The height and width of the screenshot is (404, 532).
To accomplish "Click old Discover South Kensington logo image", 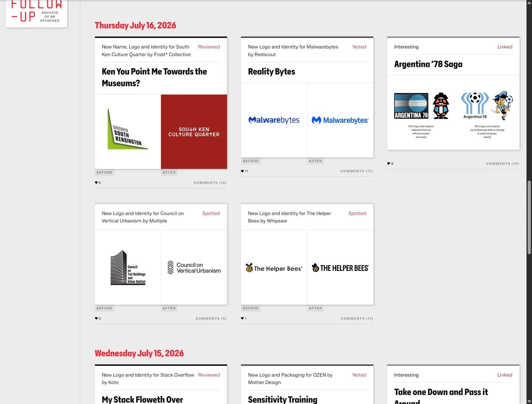I will pyautogui.click(x=128, y=132).
